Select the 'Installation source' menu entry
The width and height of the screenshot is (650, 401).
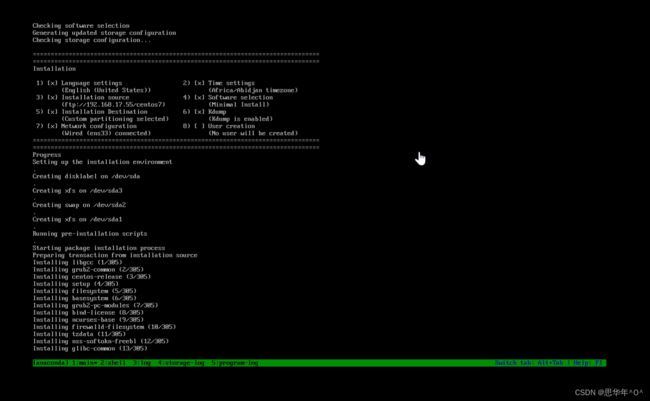point(95,97)
